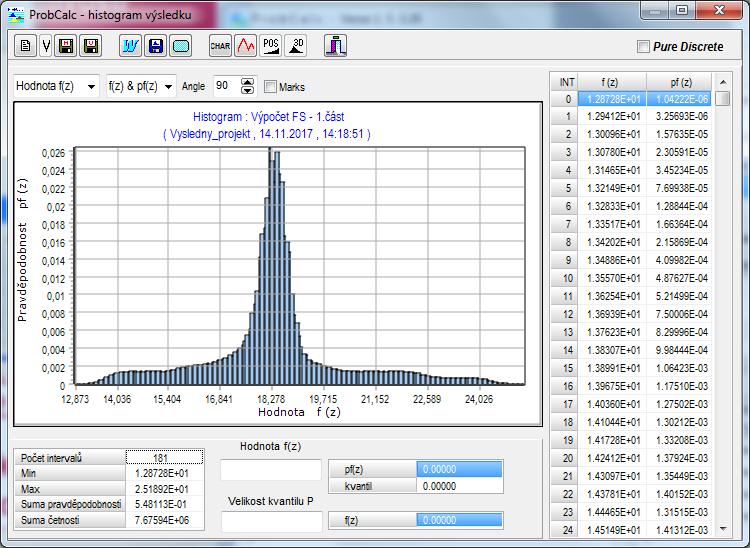Select row header 24 in table
This screenshot has width=750, height=548.
coord(564,530)
